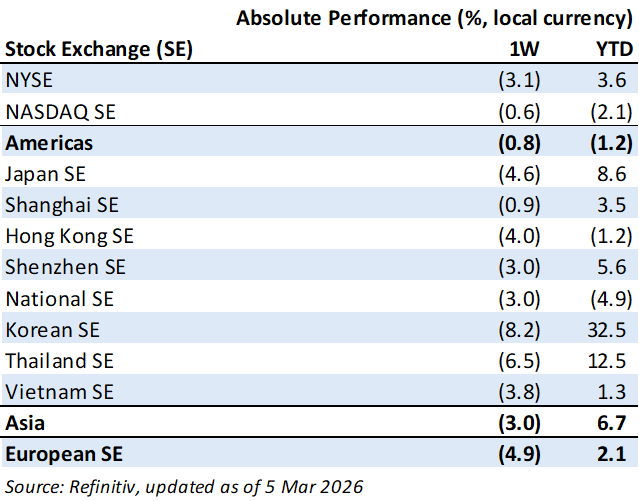The image size is (639, 501).
Task: Select Japan SE YTD value 8.6
Action: [x=618, y=174]
